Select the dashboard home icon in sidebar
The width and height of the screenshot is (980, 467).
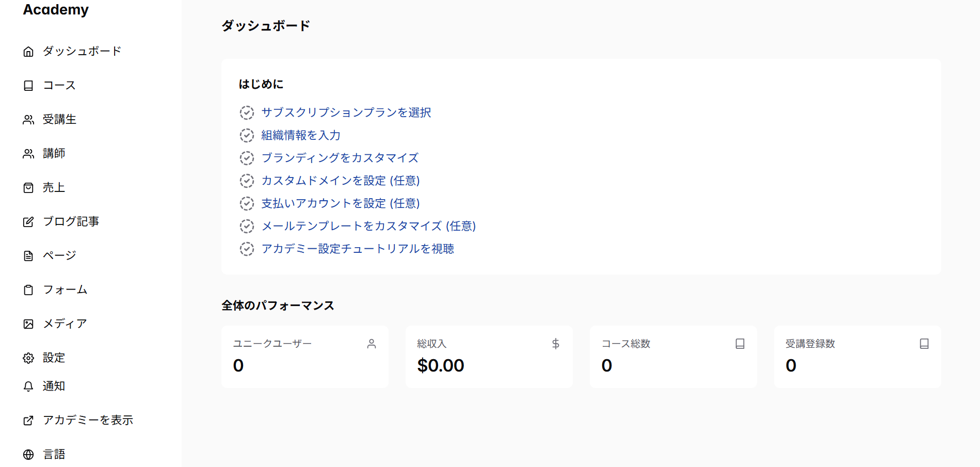pos(28,51)
